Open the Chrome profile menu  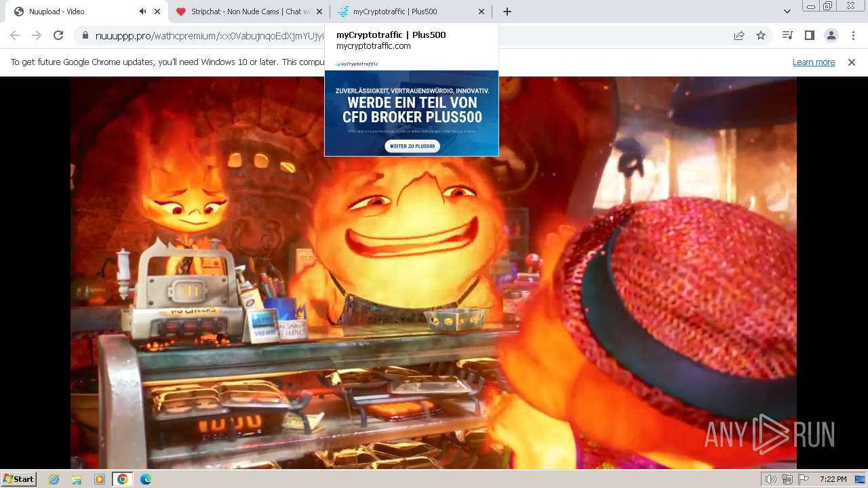831,36
